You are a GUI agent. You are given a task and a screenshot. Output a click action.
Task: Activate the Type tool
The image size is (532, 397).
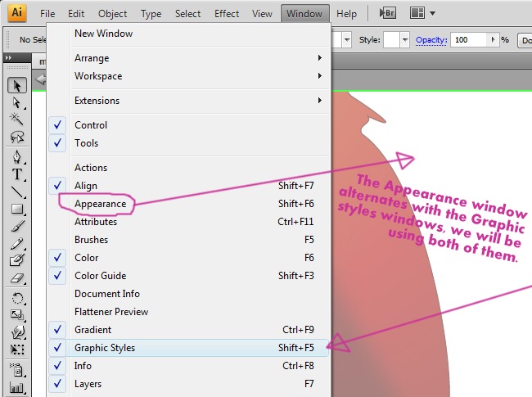tap(17, 174)
